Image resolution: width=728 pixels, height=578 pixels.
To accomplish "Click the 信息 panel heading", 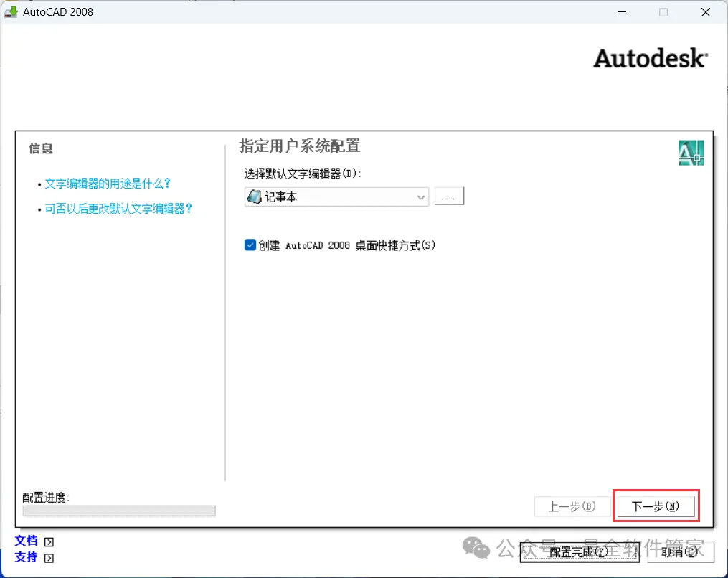I will point(41,148).
